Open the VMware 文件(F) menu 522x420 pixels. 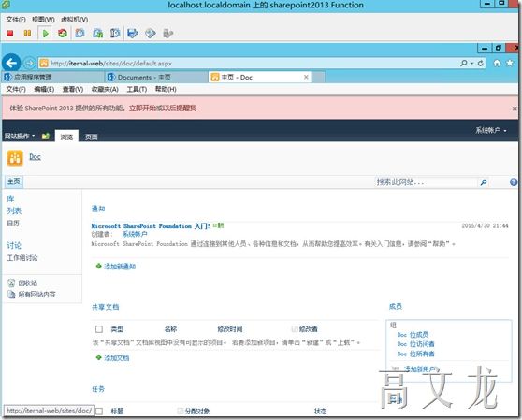click(x=16, y=20)
